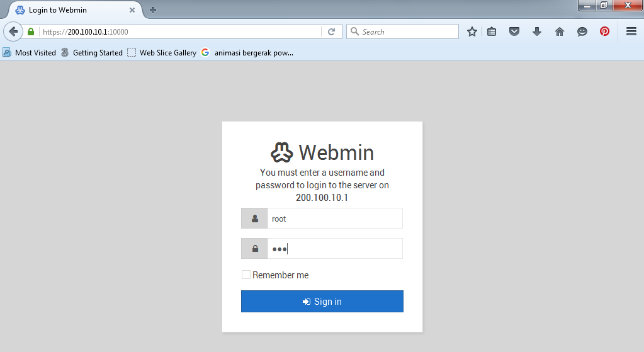
Task: Go to the home page icon
Action: coord(560,31)
